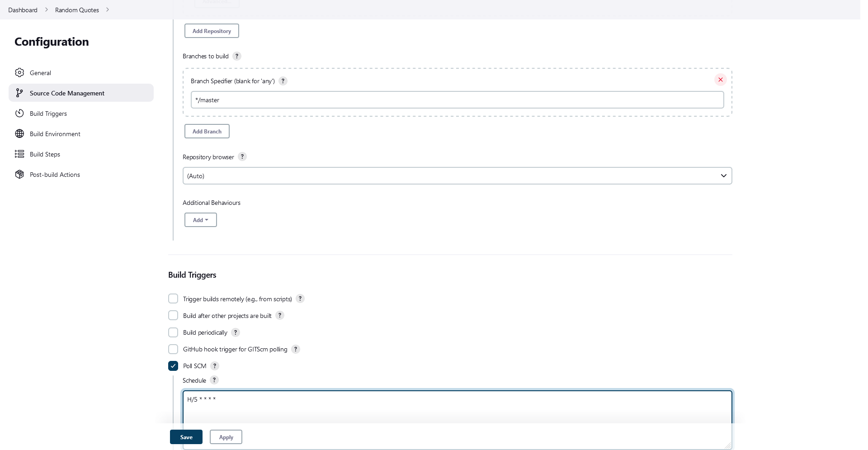This screenshot has width=868, height=450.
Task: Click the Add Branch button
Action: 207,131
